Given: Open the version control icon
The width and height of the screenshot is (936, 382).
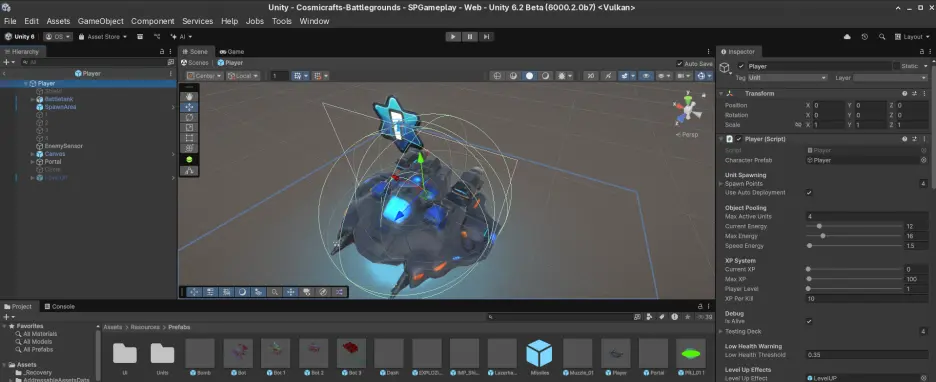Looking at the screenshot, I should [157, 36].
